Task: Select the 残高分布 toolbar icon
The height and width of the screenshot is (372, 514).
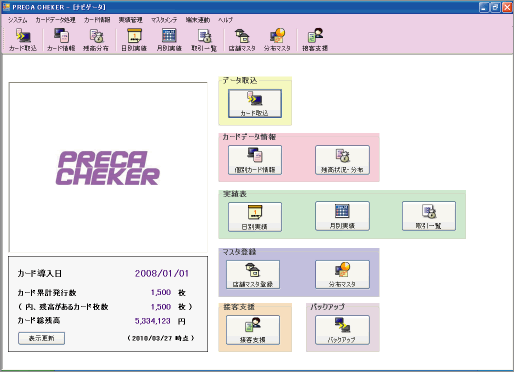Action: tap(96, 40)
